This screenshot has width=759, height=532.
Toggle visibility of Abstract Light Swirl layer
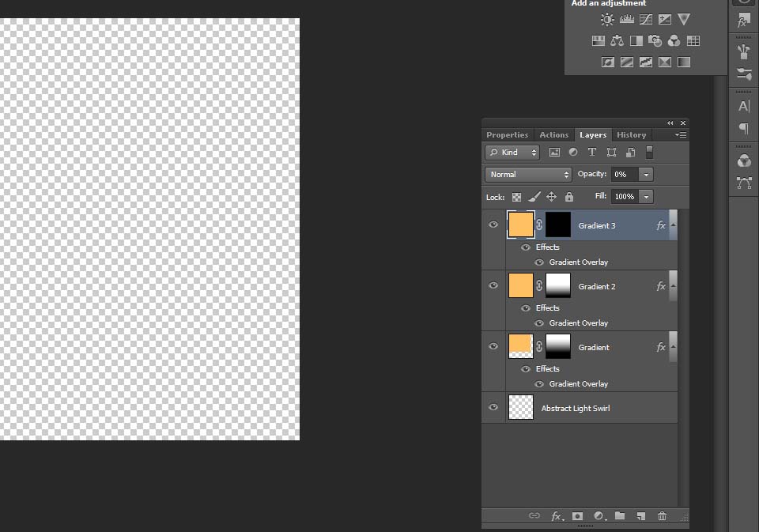point(493,408)
